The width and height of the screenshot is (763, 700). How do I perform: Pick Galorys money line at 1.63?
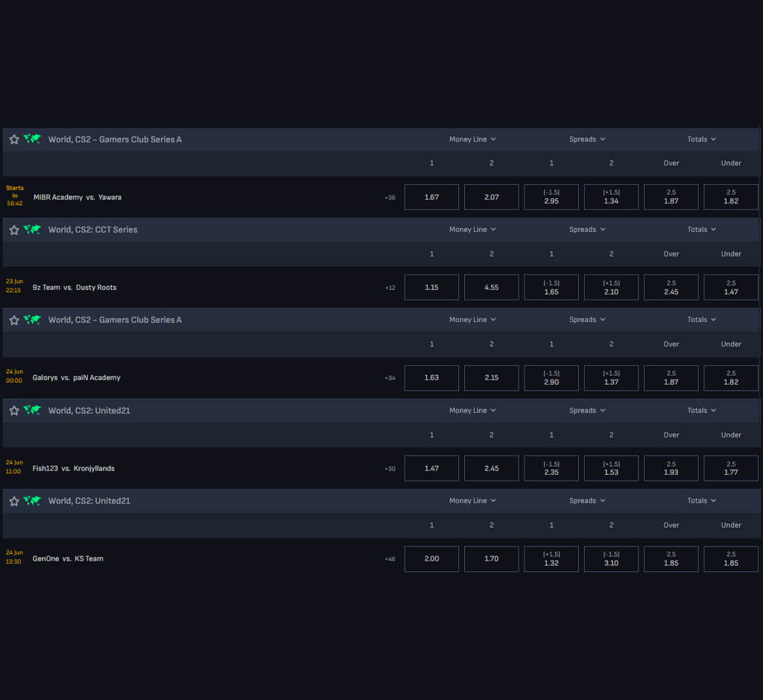tap(431, 378)
